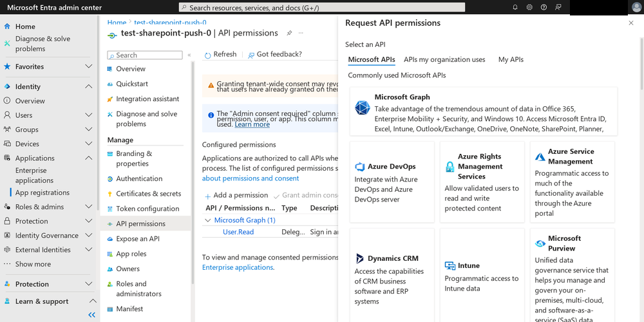644x322 pixels.
Task: Open Enterprise applications in sidebar
Action: [x=35, y=175]
